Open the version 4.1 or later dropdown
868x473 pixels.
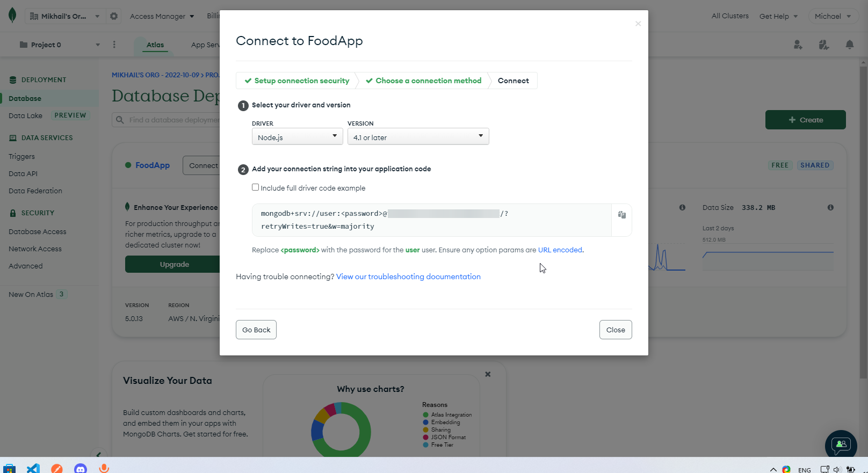click(x=418, y=136)
